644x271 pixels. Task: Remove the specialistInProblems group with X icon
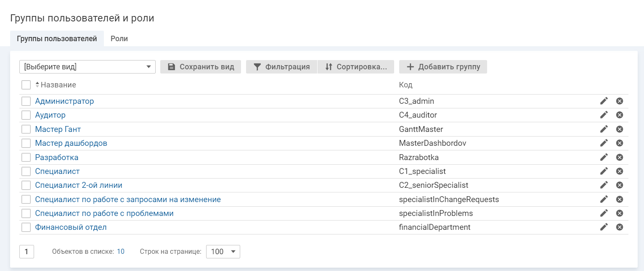click(x=619, y=213)
